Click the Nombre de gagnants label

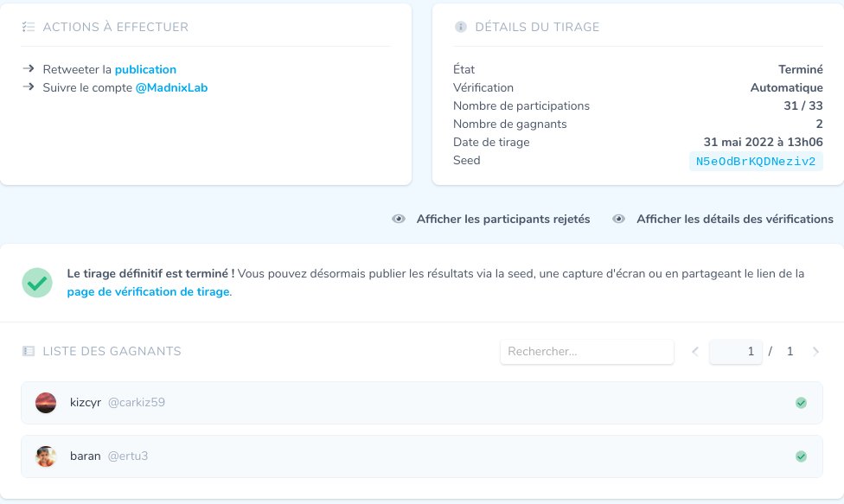point(509,124)
